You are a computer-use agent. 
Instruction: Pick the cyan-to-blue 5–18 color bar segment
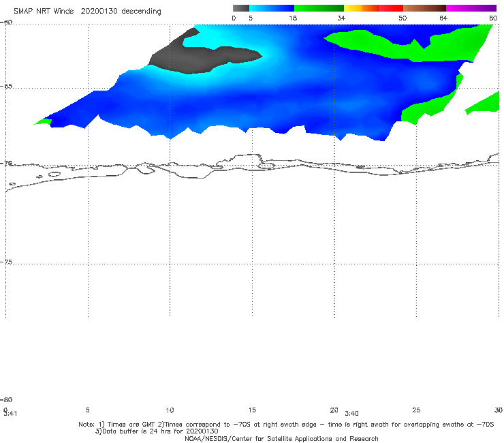(x=272, y=8)
